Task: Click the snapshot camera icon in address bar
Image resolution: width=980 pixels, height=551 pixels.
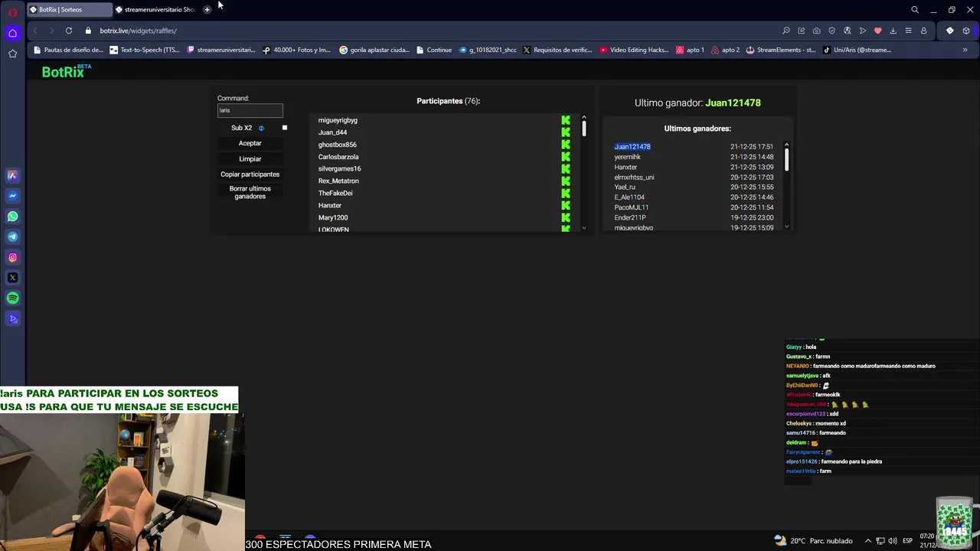Action: pyautogui.click(x=817, y=31)
